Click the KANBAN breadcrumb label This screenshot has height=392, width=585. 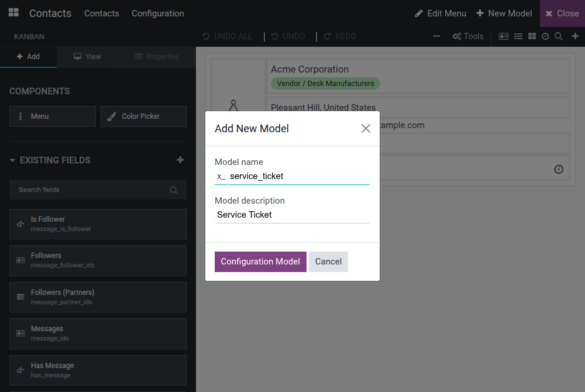click(29, 36)
